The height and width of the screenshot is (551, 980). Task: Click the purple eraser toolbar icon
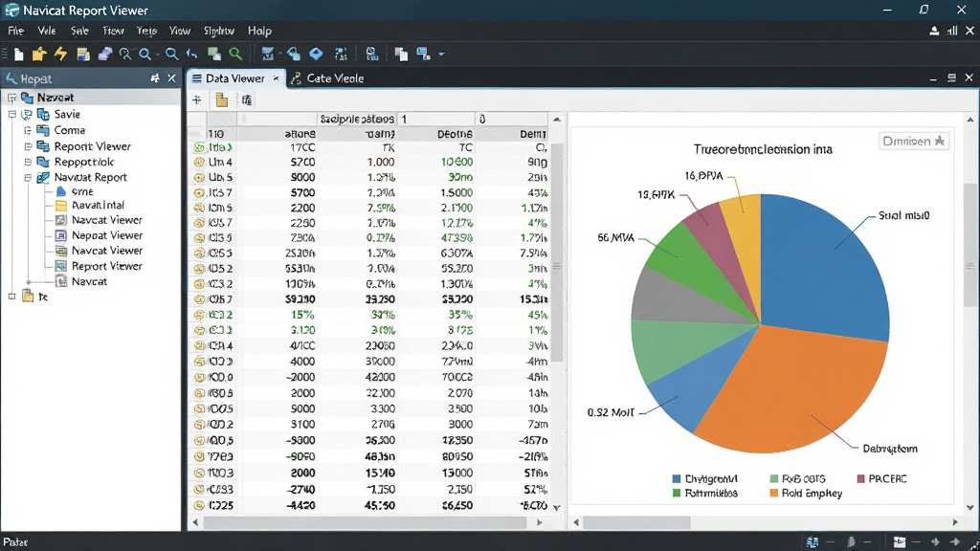(x=104, y=55)
